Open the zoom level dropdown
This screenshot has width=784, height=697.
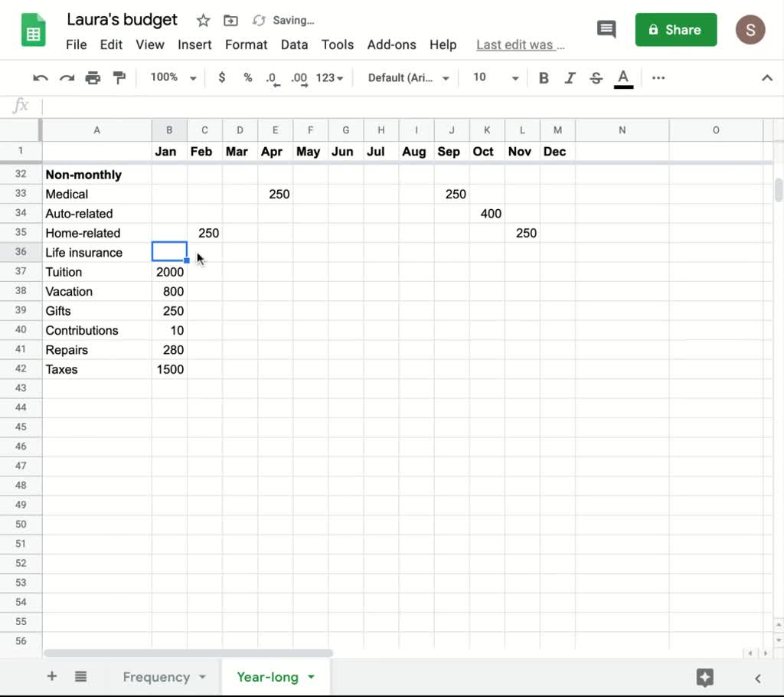171,77
